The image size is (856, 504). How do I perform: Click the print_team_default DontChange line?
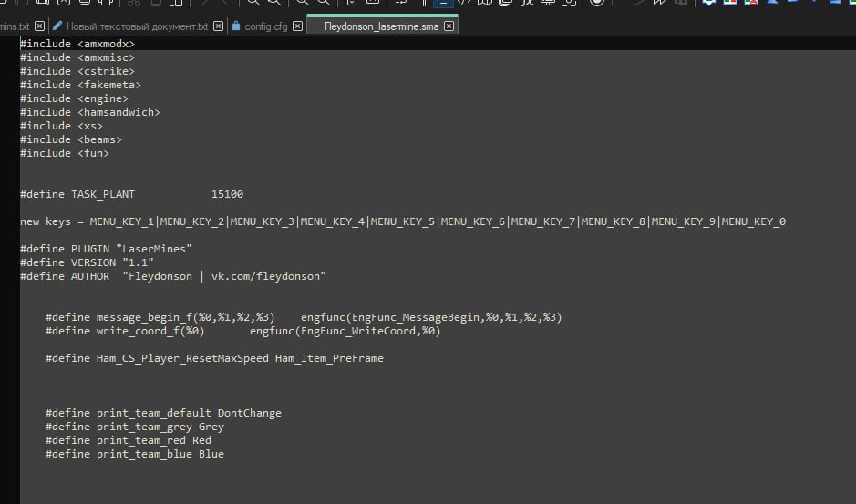(x=163, y=412)
